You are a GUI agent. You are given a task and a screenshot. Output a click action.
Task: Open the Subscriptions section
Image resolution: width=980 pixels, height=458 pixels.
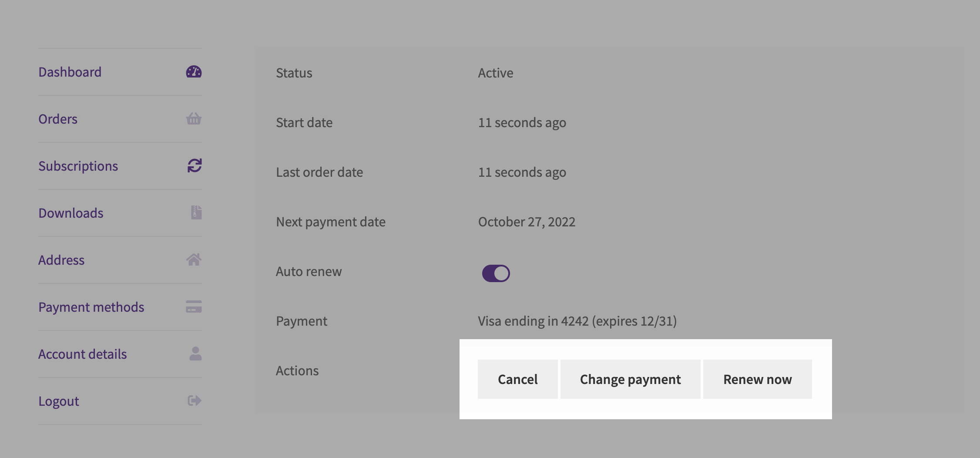click(x=78, y=166)
